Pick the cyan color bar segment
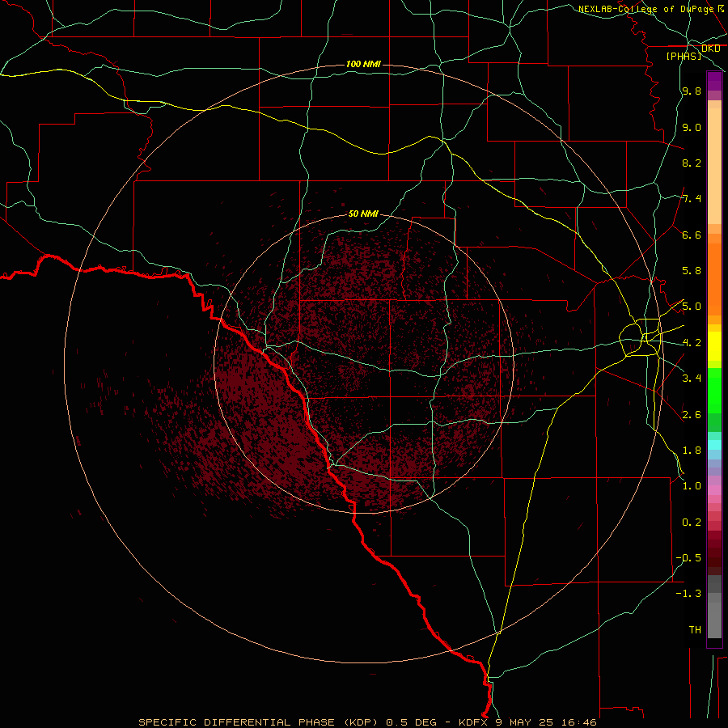Viewport: 728px width, 728px height. point(714,444)
